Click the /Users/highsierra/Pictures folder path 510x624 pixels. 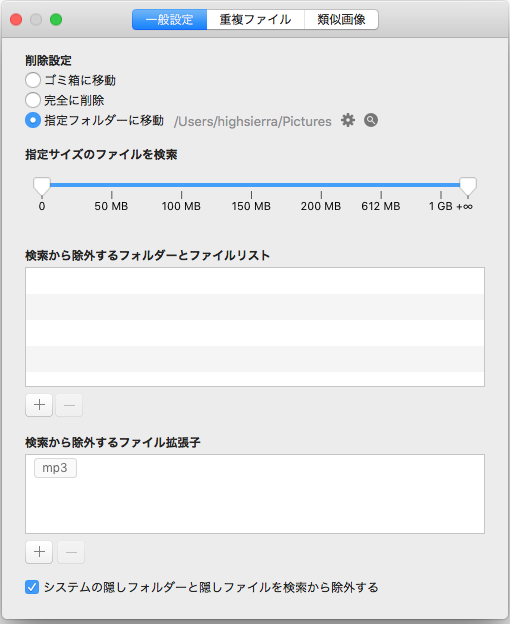coord(253,121)
